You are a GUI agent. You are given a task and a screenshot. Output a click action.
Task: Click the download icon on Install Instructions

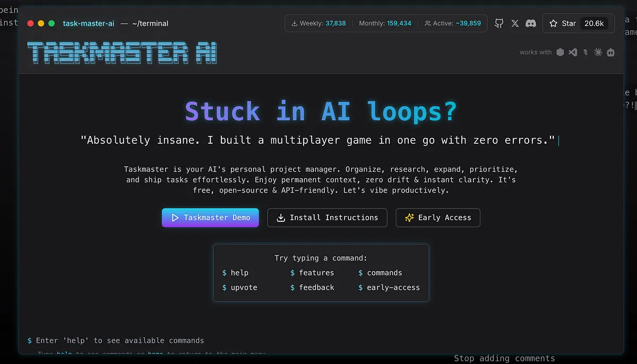tap(280, 218)
